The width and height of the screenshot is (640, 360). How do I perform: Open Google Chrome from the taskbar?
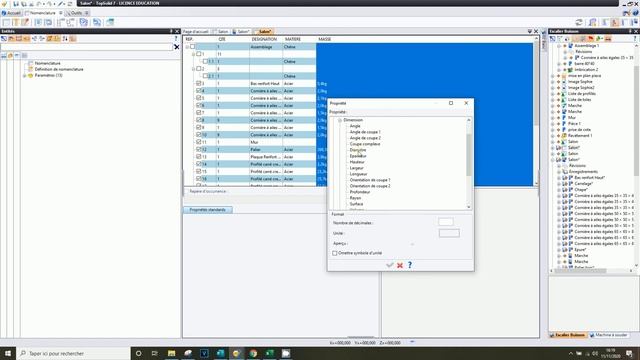click(253, 353)
